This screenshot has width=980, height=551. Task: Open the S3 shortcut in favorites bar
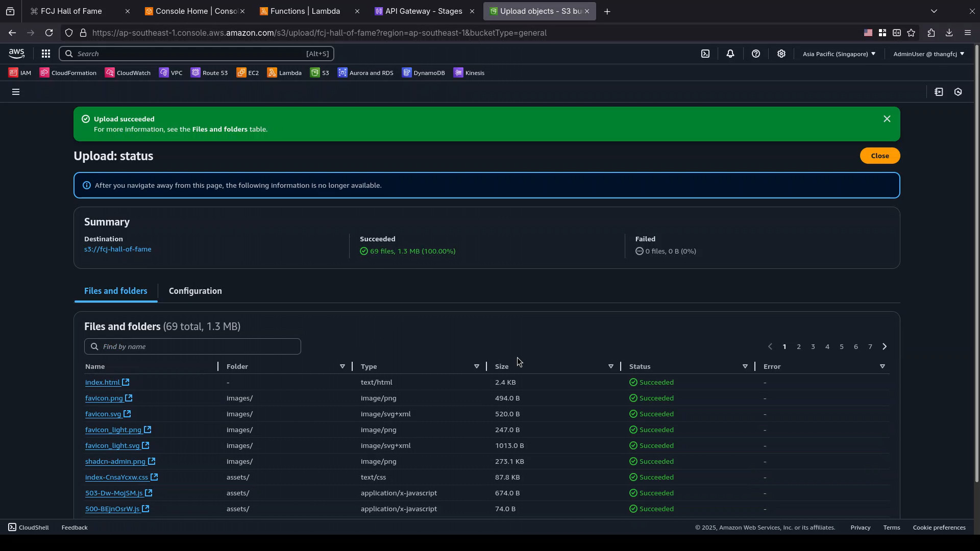[x=320, y=73]
